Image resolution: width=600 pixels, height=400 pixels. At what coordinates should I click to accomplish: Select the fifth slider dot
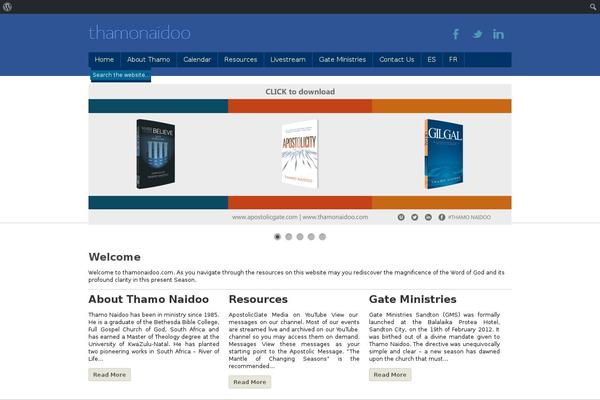pos(323,237)
